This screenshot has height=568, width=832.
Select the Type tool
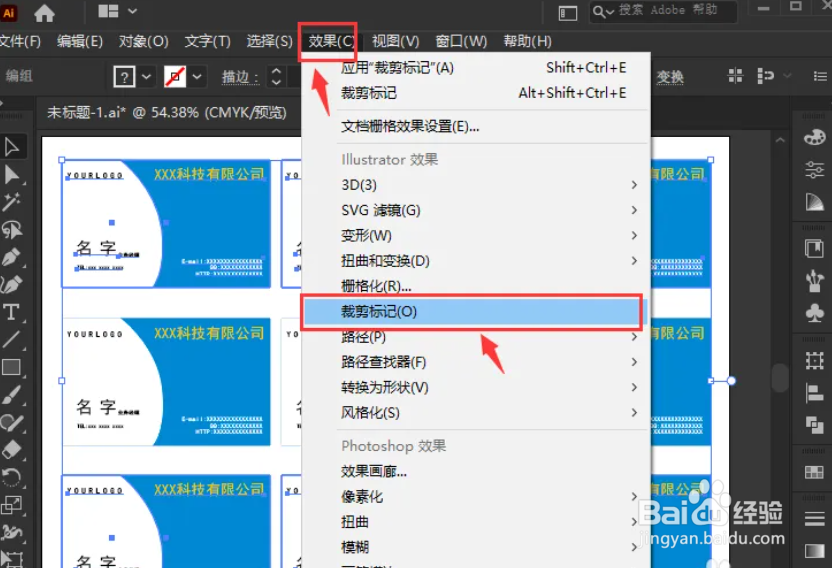pos(12,312)
